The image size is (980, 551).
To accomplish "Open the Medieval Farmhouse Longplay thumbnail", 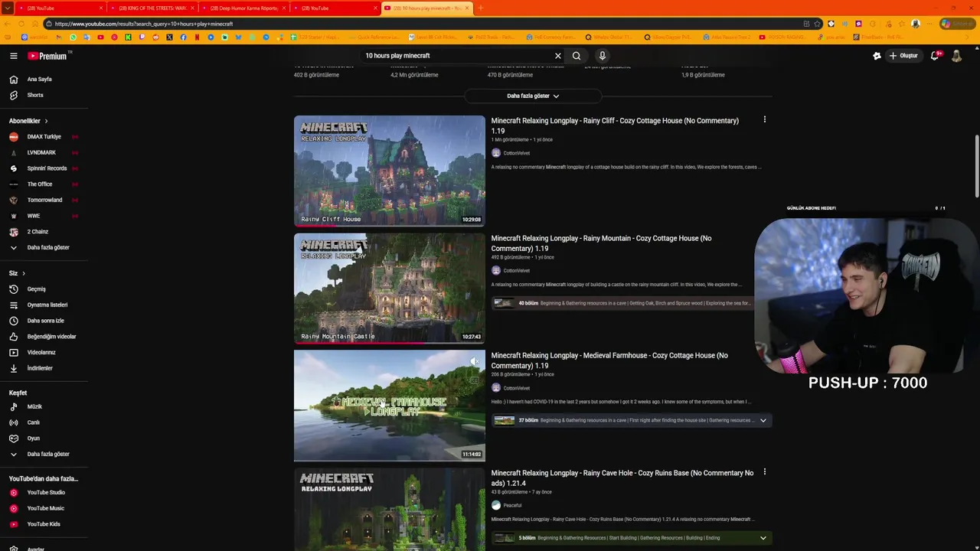I will pos(389,406).
